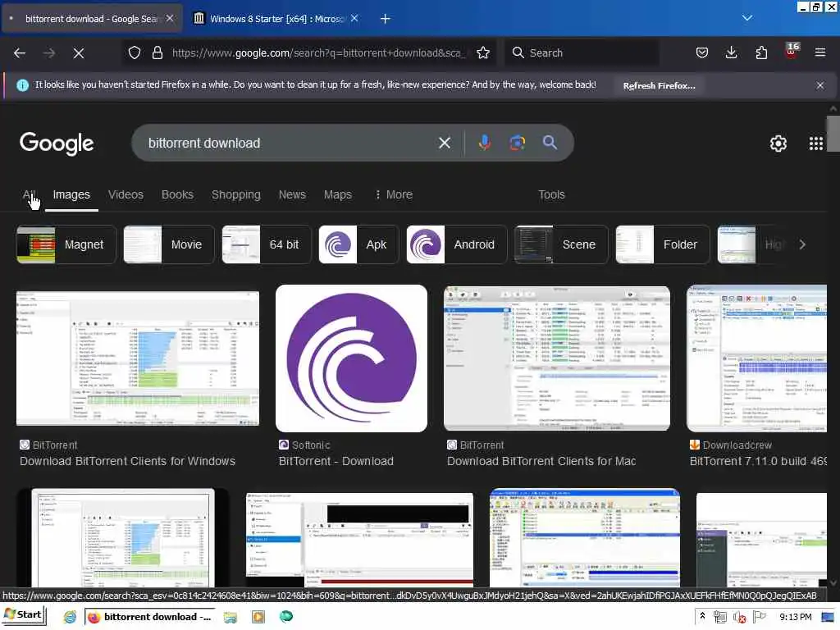This screenshot has width=840, height=630.
Task: Open 'BitTorrent - Download' Softonic link
Action: [x=336, y=461]
